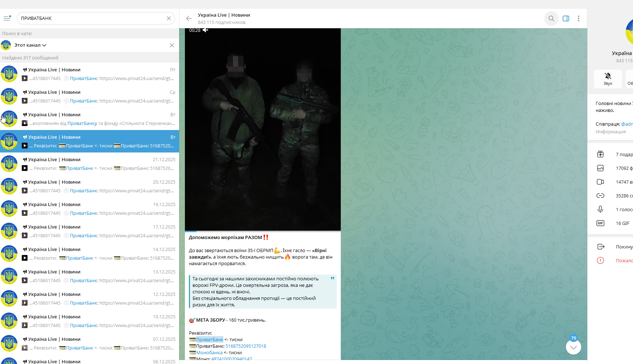Open the search result dated 21.12.2025
The width and height of the screenshot is (633, 364).
pyautogui.click(x=90, y=164)
